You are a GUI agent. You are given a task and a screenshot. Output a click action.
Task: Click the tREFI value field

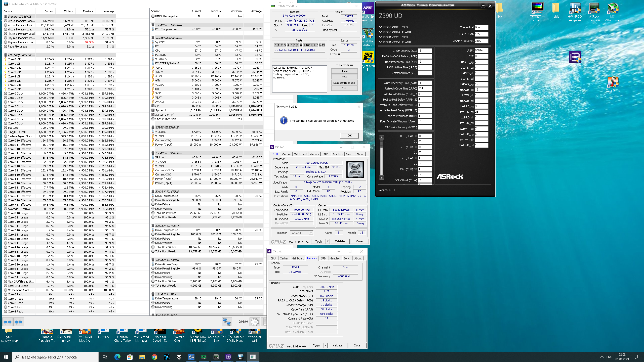[481, 51]
